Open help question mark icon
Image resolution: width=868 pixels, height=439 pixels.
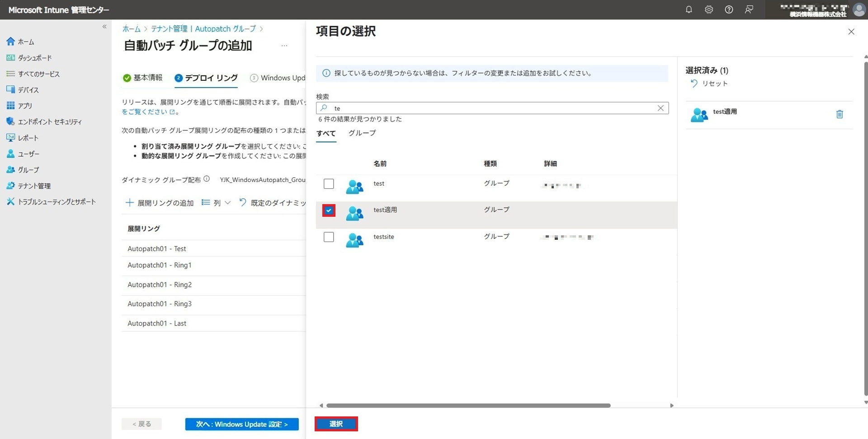[729, 9]
